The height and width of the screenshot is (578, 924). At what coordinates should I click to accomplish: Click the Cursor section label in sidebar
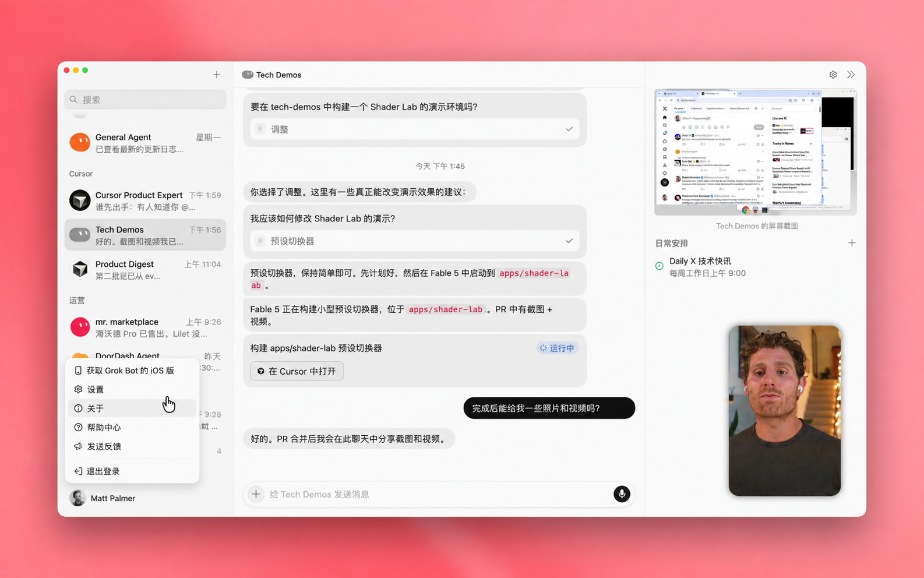pos(81,174)
